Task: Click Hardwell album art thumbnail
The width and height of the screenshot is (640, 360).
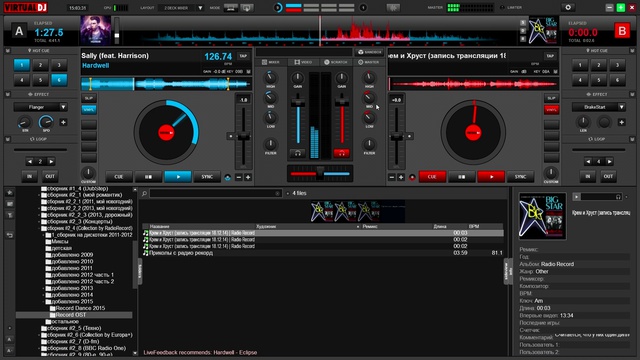Action: [96, 30]
